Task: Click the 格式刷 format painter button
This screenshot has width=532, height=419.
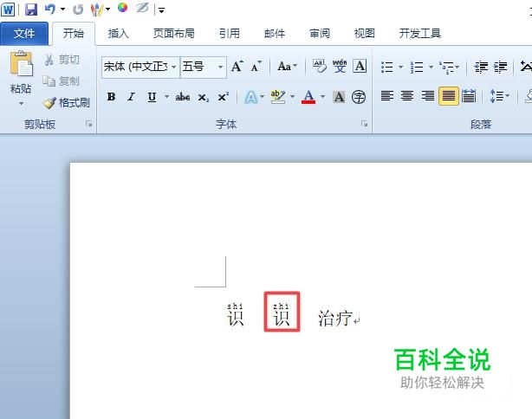Action: 66,103
